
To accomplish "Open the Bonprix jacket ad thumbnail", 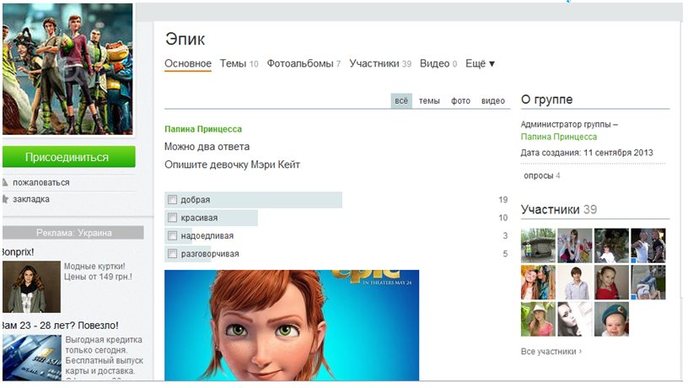I will (x=31, y=287).
